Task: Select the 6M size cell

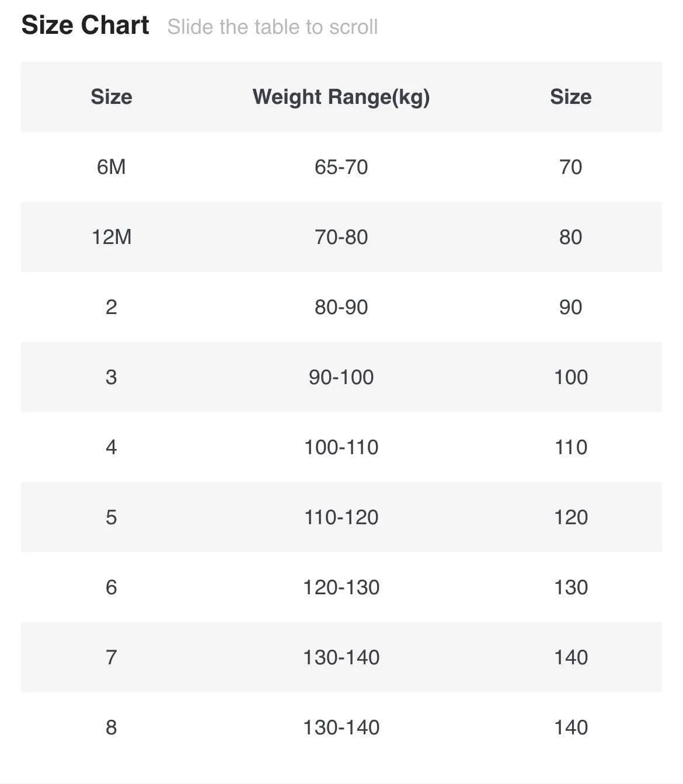Action: pos(111,167)
